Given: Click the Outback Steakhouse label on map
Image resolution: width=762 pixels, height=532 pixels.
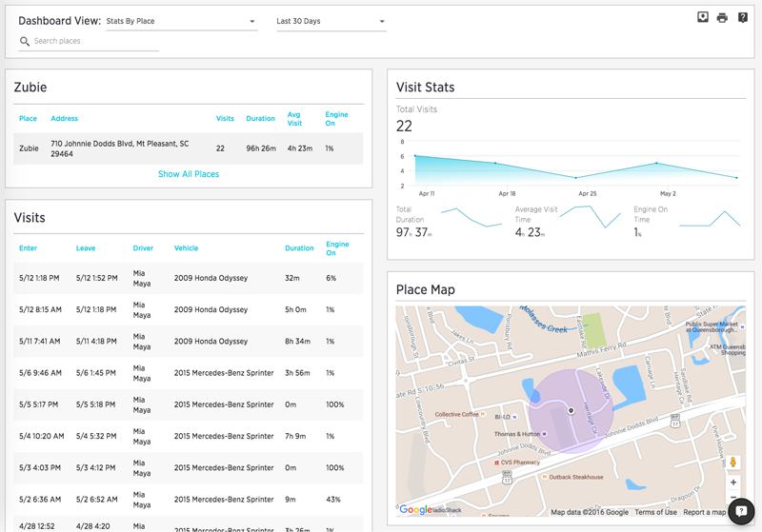Looking at the screenshot, I should (x=573, y=477).
